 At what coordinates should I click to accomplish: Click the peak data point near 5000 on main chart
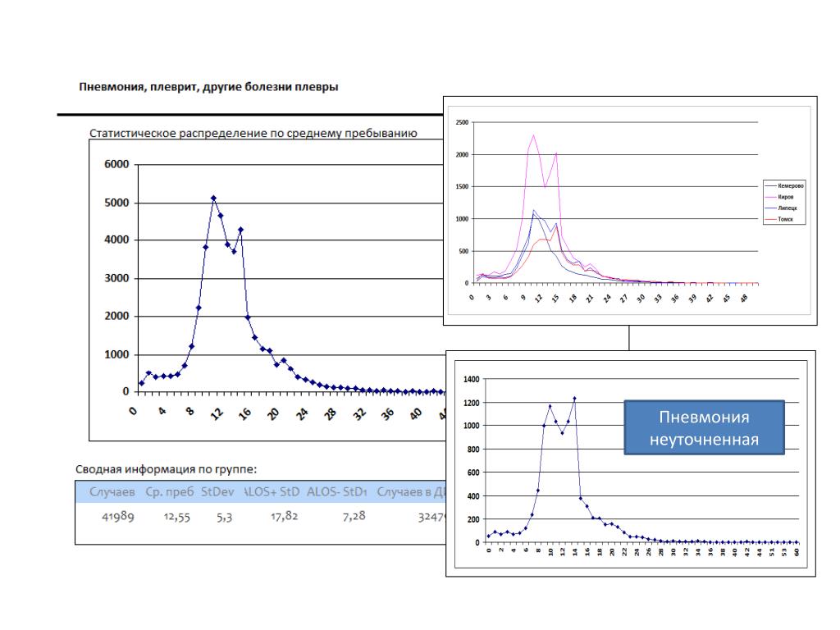pos(213,199)
